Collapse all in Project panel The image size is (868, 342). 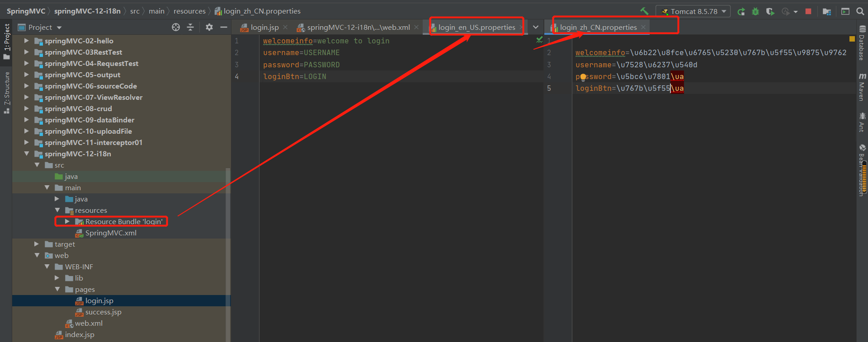pyautogui.click(x=190, y=28)
